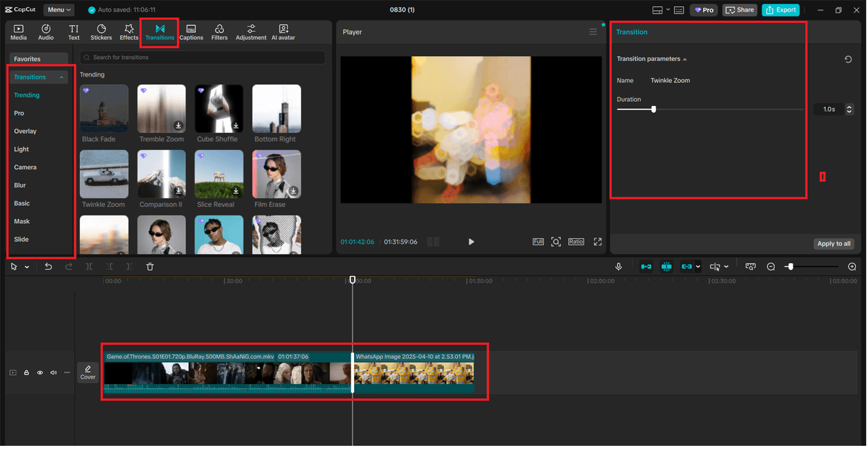Image resolution: width=868 pixels, height=458 pixels.
Task: Select the Transitions tab
Action: tap(160, 32)
